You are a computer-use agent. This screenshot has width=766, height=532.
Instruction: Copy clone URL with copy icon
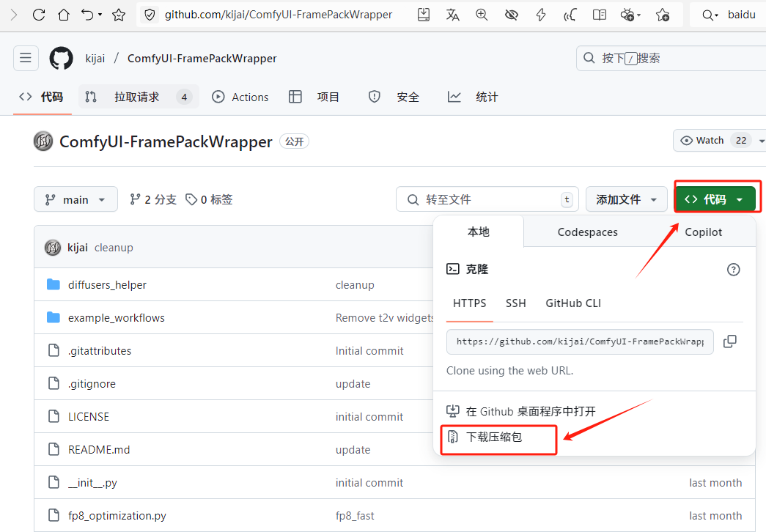pos(730,341)
